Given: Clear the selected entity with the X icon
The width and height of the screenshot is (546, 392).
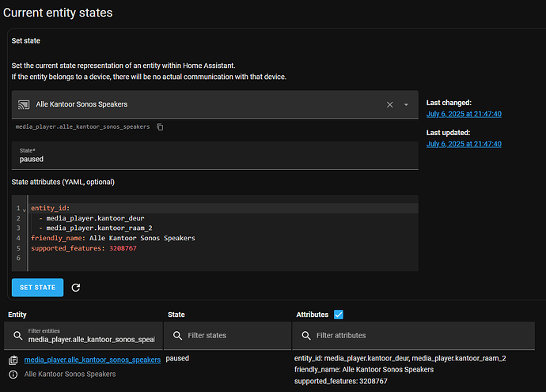Looking at the screenshot, I should pos(389,104).
